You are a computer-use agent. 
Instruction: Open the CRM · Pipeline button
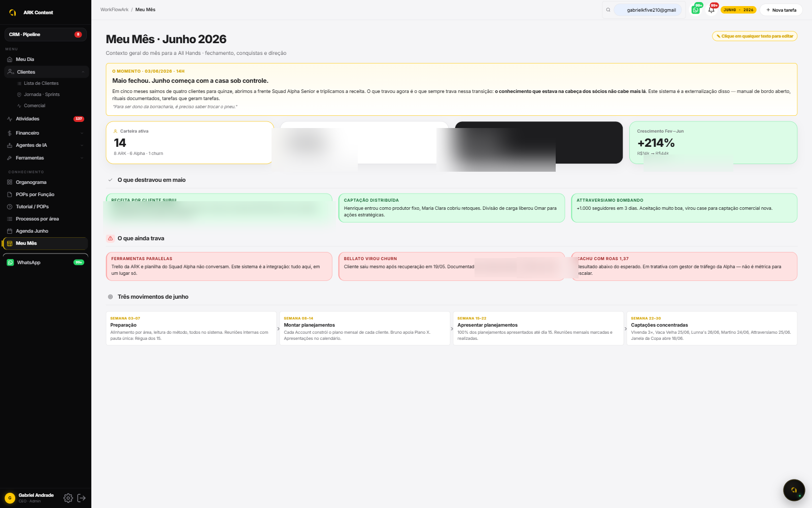46,35
